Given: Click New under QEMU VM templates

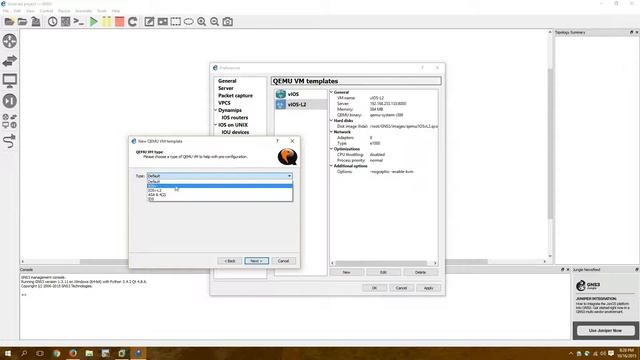Looking at the screenshot, I should click(347, 272).
